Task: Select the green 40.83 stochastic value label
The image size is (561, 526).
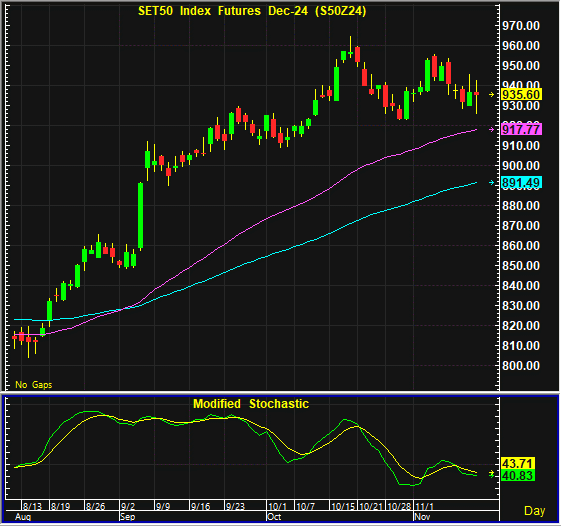Action: pyautogui.click(x=518, y=476)
